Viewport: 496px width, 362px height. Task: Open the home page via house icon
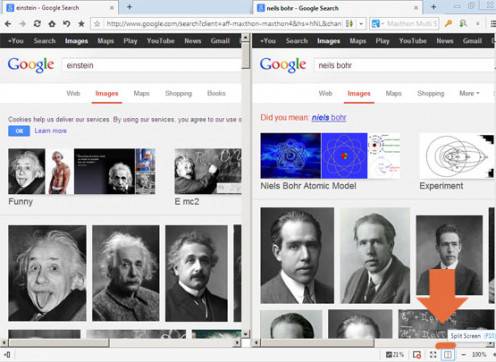coord(52,24)
